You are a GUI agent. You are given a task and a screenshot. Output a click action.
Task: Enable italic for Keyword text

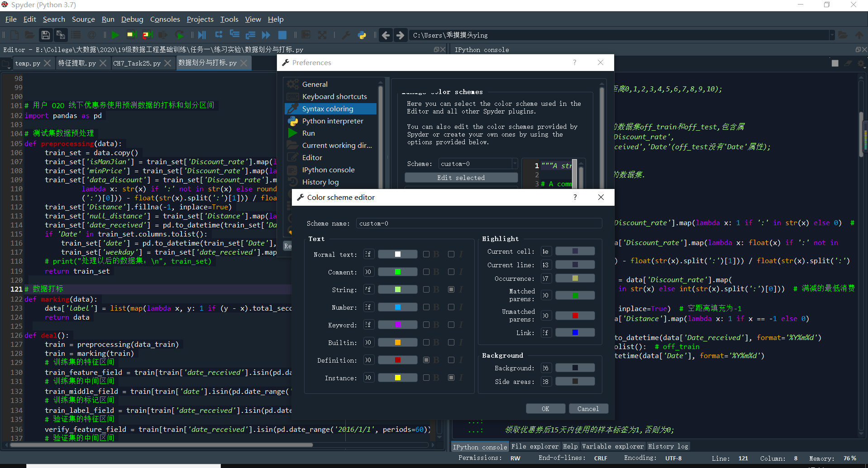(x=451, y=324)
